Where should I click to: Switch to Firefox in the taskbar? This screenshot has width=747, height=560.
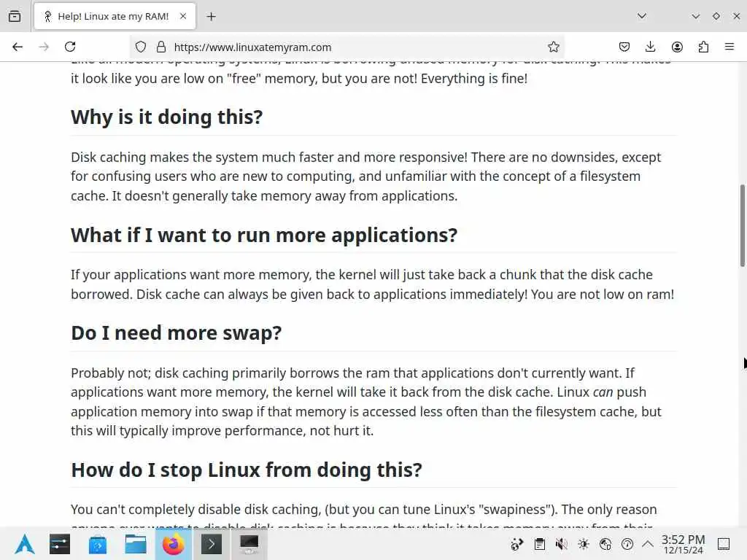174,544
